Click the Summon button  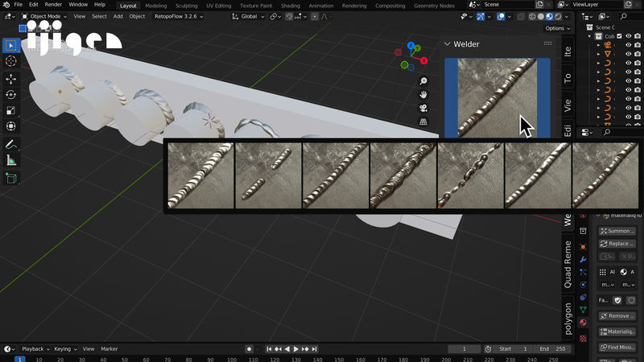tap(617, 231)
